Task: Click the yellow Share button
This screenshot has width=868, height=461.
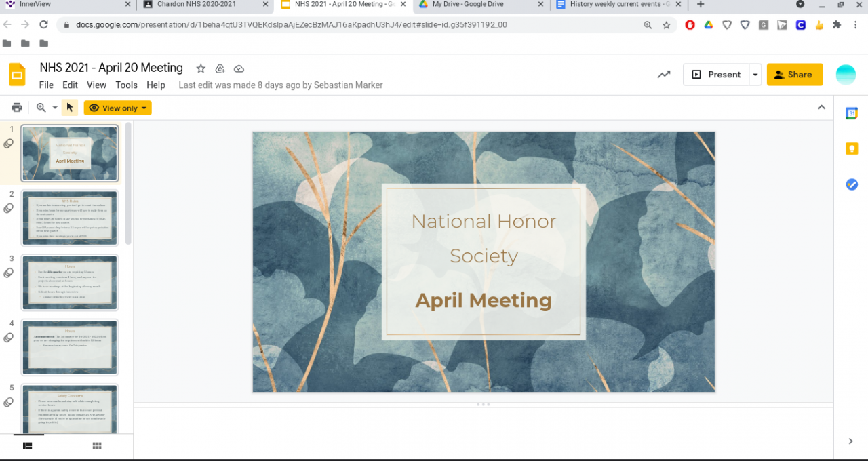Action: (x=794, y=75)
